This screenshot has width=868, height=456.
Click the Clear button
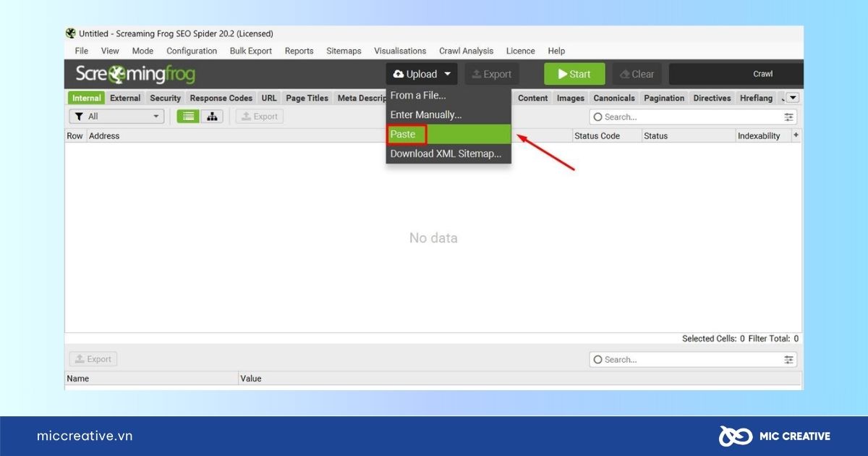[x=637, y=74]
